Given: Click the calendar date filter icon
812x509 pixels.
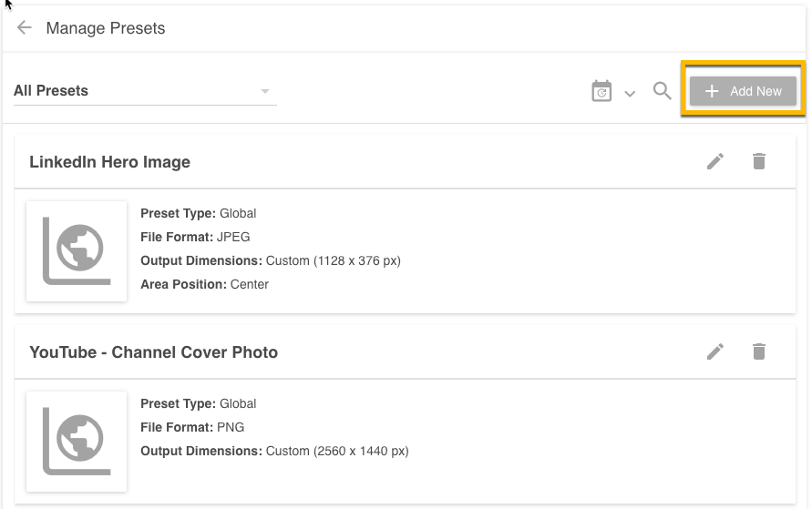Looking at the screenshot, I should coord(601,91).
